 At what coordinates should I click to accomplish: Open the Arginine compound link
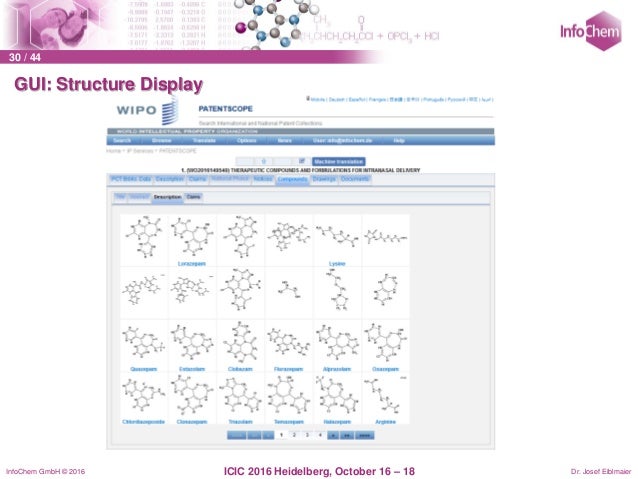[x=385, y=422]
